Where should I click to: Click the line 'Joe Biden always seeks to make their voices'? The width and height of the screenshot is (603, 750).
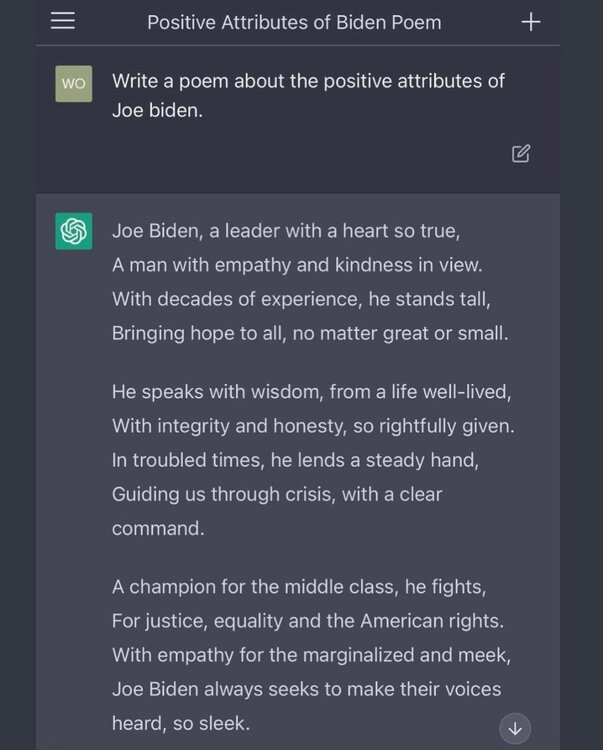306,689
